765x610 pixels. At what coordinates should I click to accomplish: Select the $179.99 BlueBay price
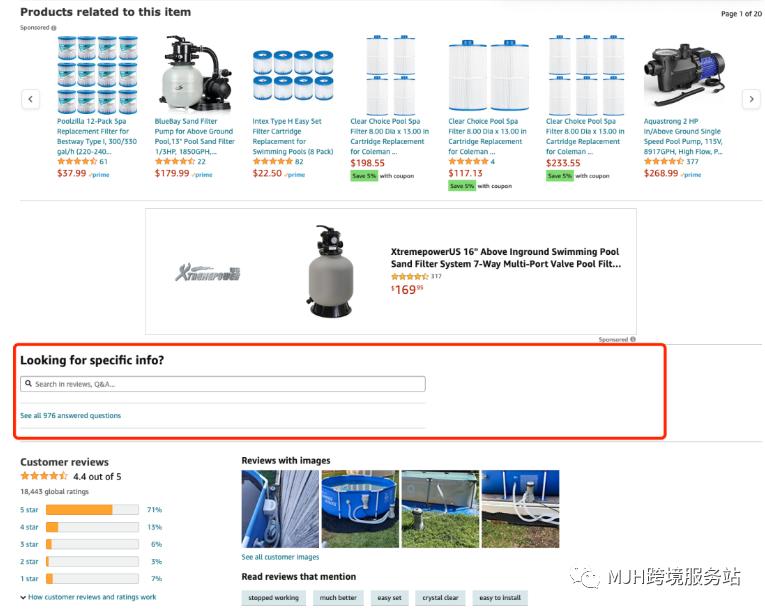172,173
